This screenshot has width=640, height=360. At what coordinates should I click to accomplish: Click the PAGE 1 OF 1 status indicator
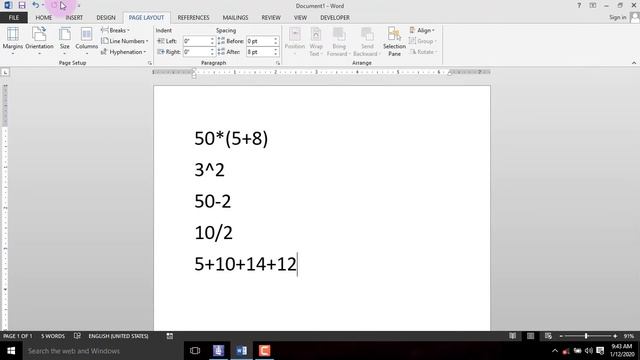[18, 336]
